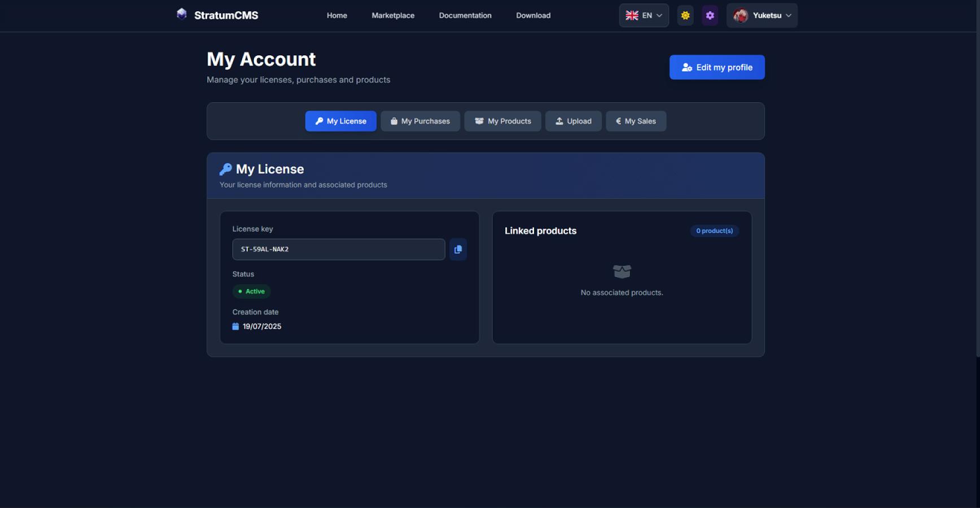Expand the Yuketsu account menu chevron
980x508 pixels.
tap(789, 16)
